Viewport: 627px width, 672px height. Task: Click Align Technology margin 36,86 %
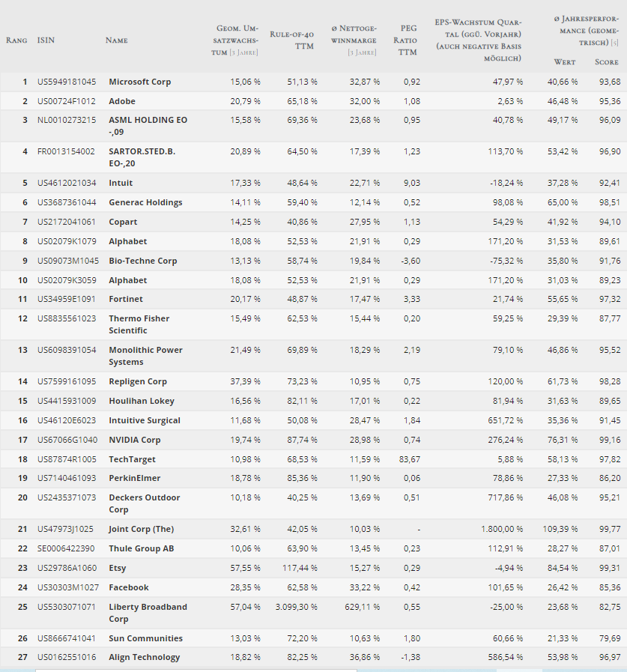pyautogui.click(x=365, y=658)
